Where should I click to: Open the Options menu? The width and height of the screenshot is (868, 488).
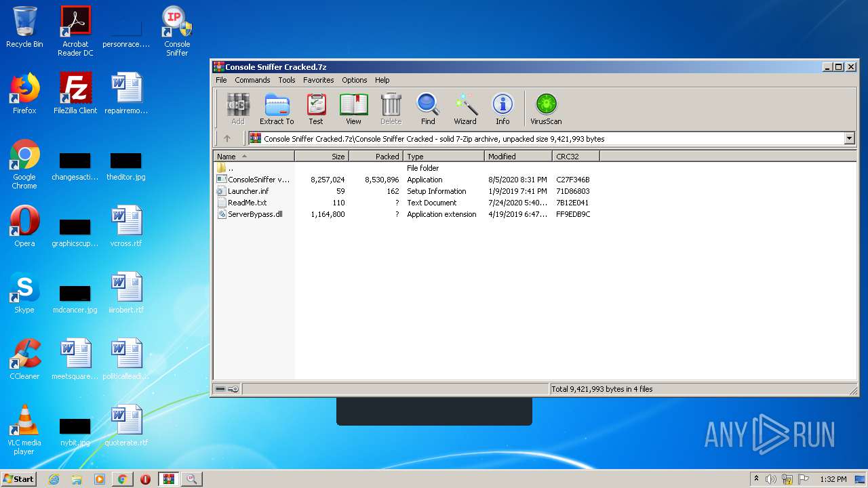[354, 80]
